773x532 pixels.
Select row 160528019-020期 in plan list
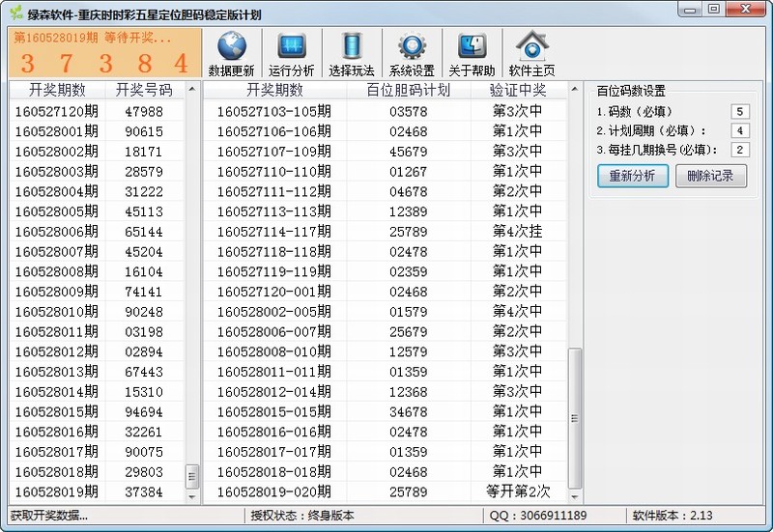[x=386, y=491]
